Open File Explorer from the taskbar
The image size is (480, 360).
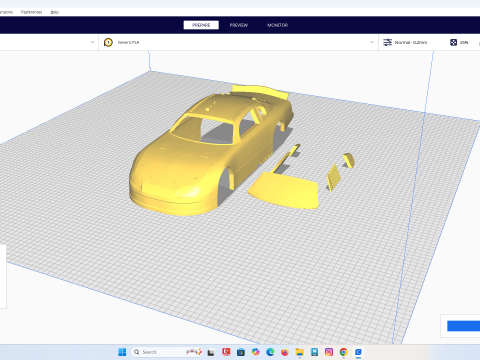(300, 352)
